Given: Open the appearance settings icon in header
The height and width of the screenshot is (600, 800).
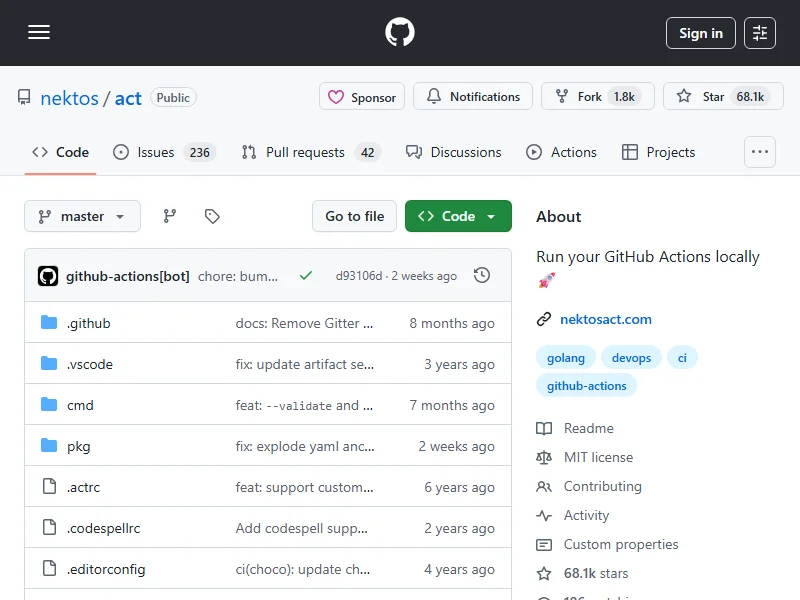Looking at the screenshot, I should 760,33.
